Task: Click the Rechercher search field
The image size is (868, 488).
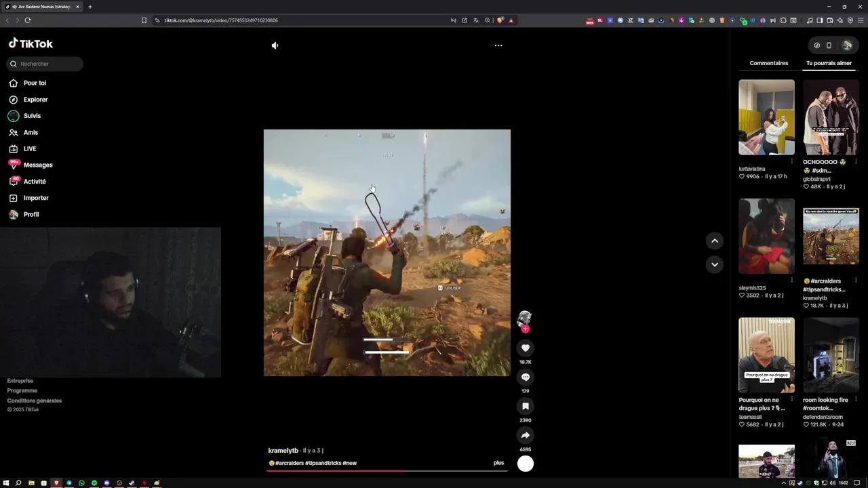Action: (45, 64)
